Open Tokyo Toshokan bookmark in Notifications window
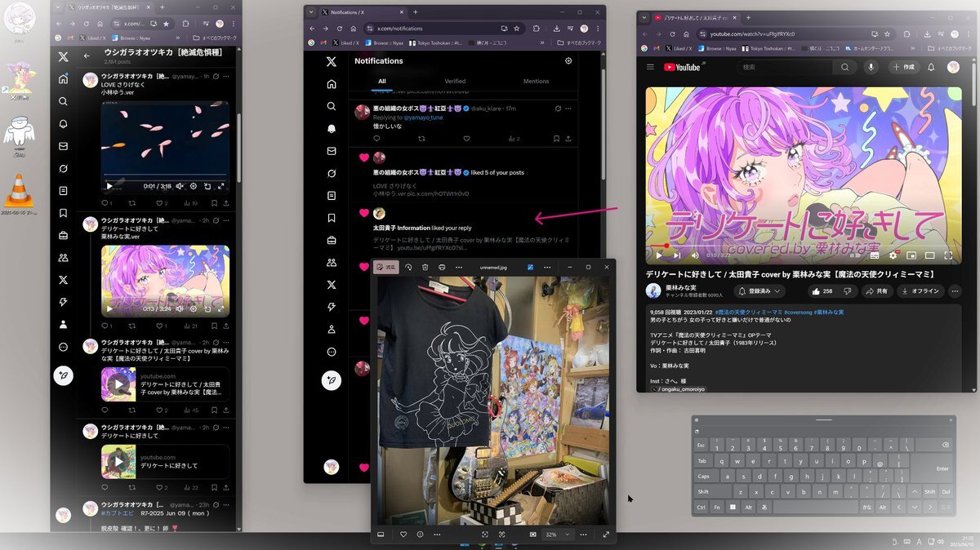980x550 pixels. (x=436, y=42)
